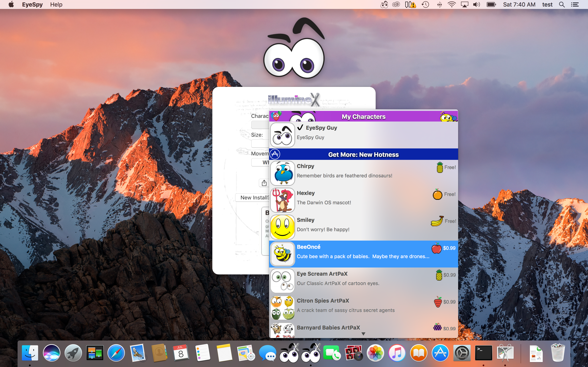
Task: Get Chirpy with the Free! label
Action: [446, 167]
